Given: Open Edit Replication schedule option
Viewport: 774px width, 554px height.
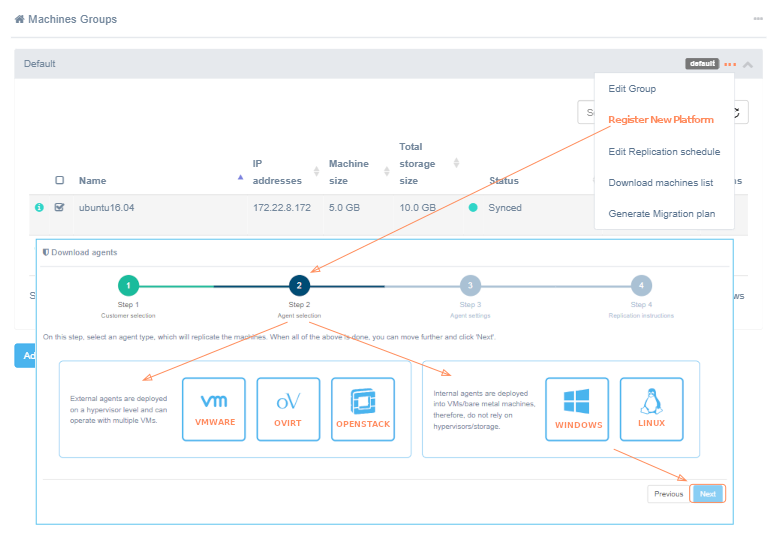Looking at the screenshot, I should 664,152.
